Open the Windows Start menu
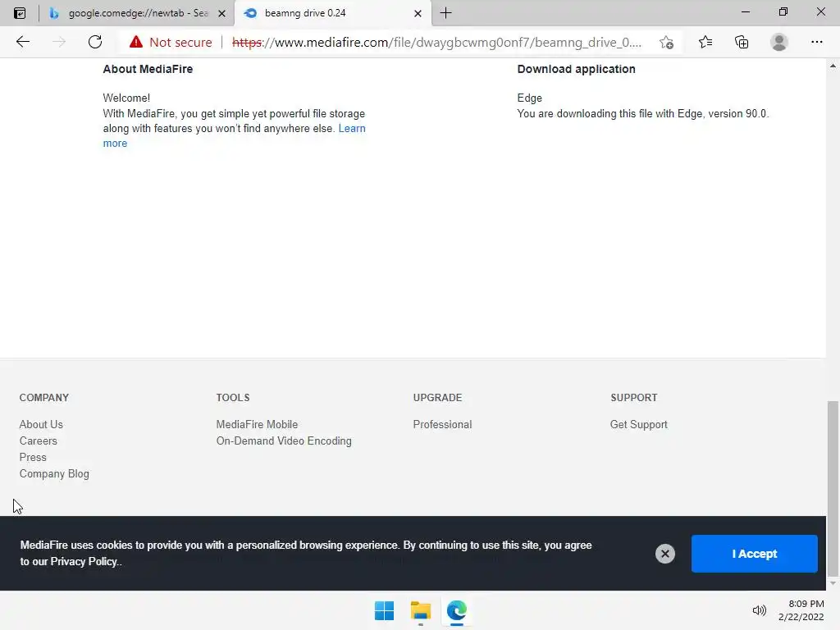 pos(384,610)
